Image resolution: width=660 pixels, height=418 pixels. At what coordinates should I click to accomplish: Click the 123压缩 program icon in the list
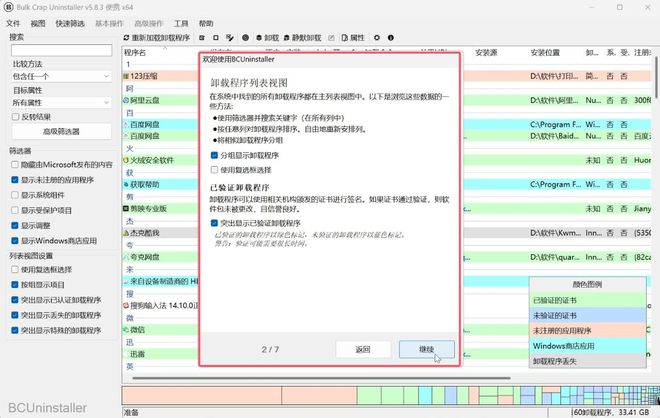(126, 76)
